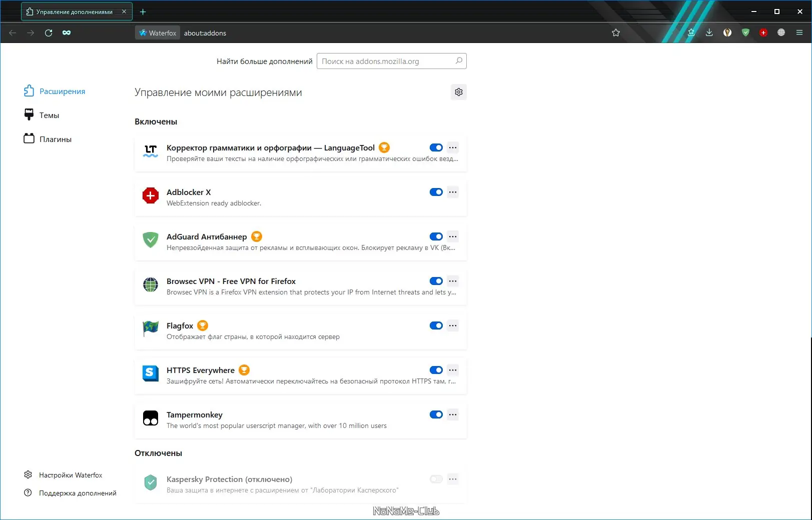
Task: Open the hamburger application menu
Action: click(x=799, y=33)
